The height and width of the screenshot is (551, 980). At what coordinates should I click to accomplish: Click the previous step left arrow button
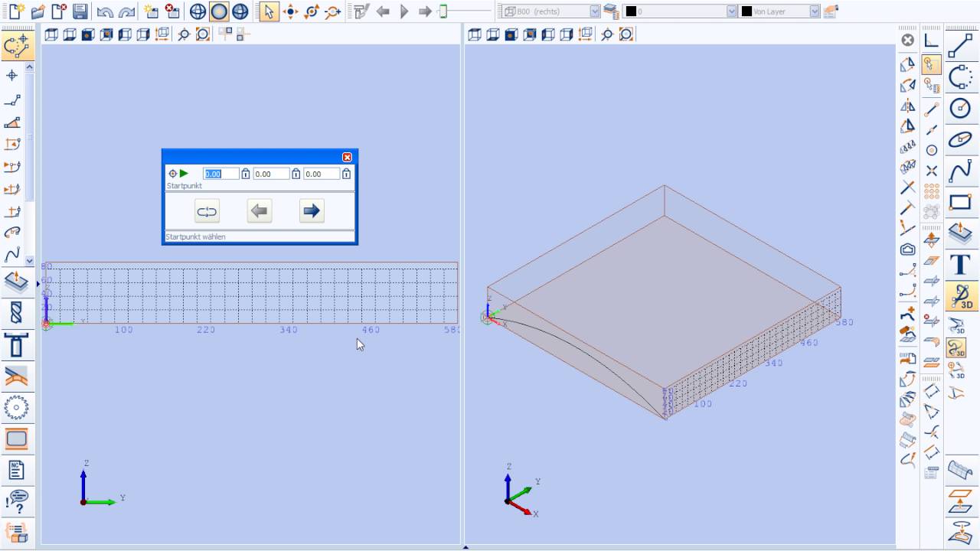(260, 211)
